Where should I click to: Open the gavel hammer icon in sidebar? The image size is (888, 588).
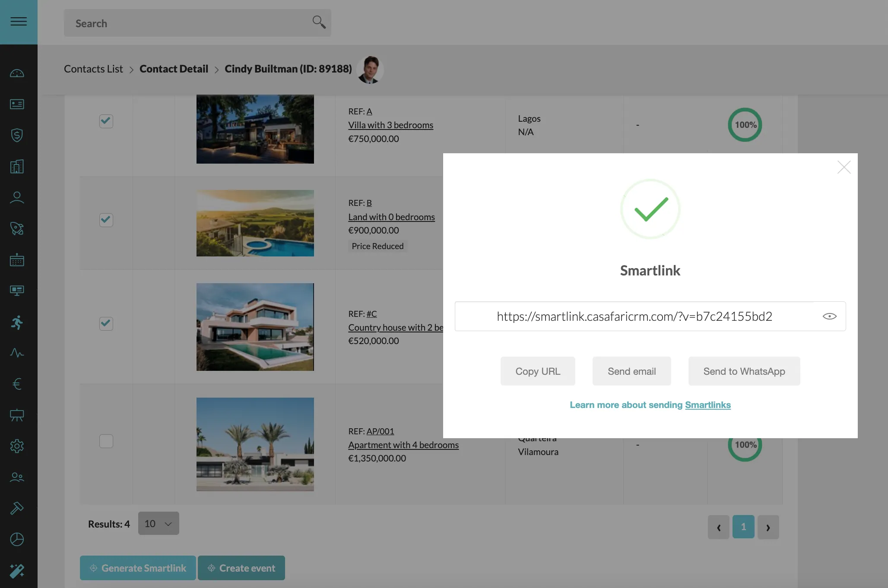pos(17,508)
